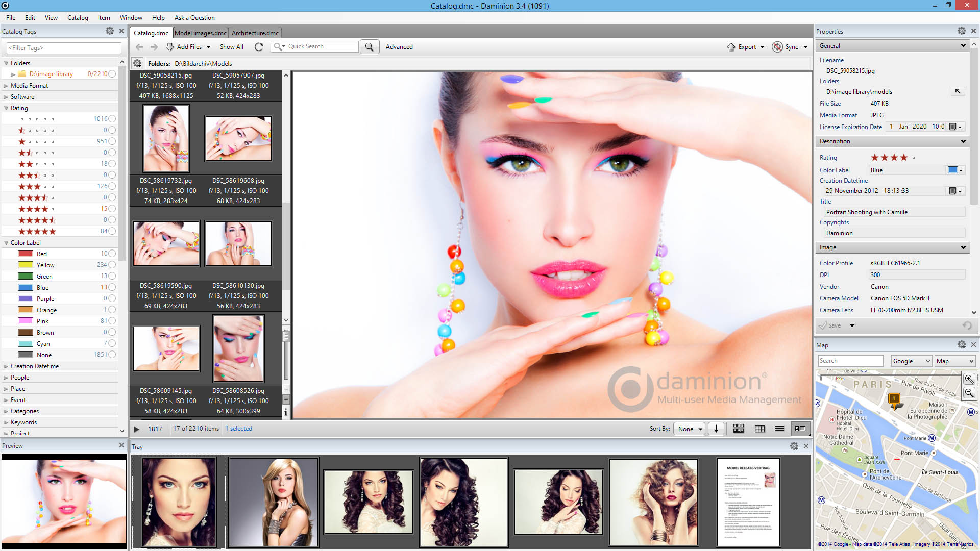980x551 pixels.
Task: Expand the Keywords tag group
Action: 6,422
